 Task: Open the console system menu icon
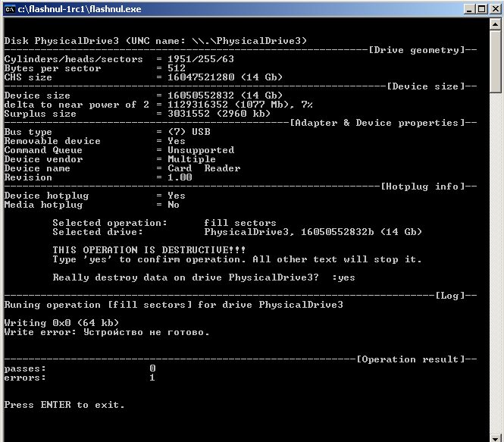tap(11, 8)
